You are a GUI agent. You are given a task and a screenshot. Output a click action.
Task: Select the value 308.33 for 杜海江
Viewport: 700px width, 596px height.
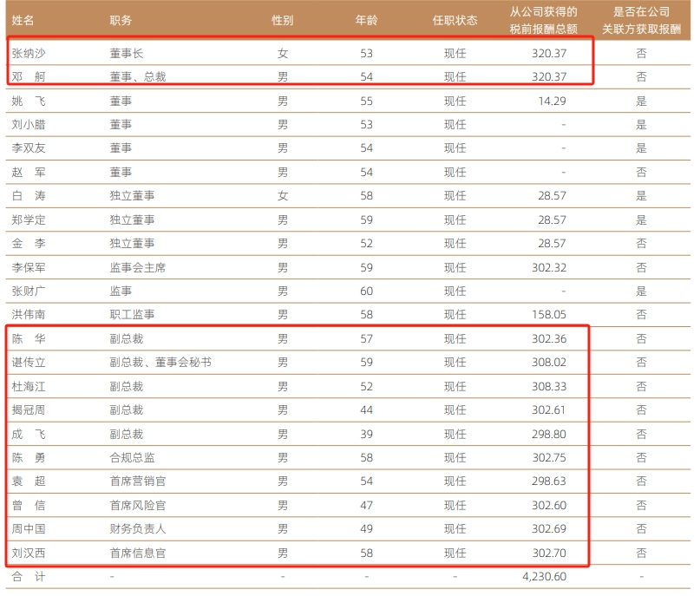(549, 386)
